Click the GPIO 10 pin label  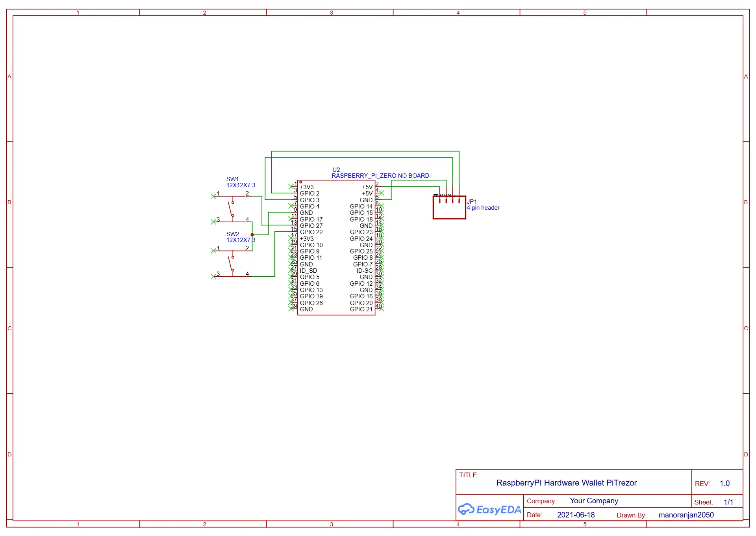tap(311, 245)
